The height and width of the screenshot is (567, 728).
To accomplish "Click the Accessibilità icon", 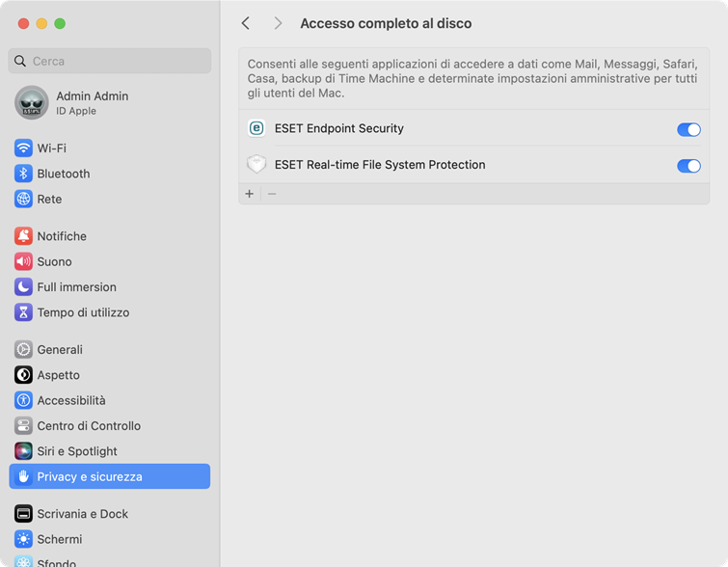I will 23,400.
